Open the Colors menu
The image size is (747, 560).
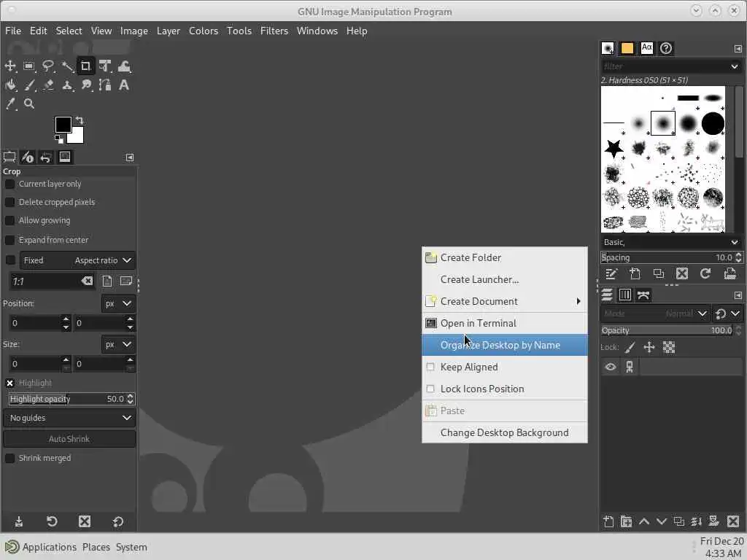204,31
